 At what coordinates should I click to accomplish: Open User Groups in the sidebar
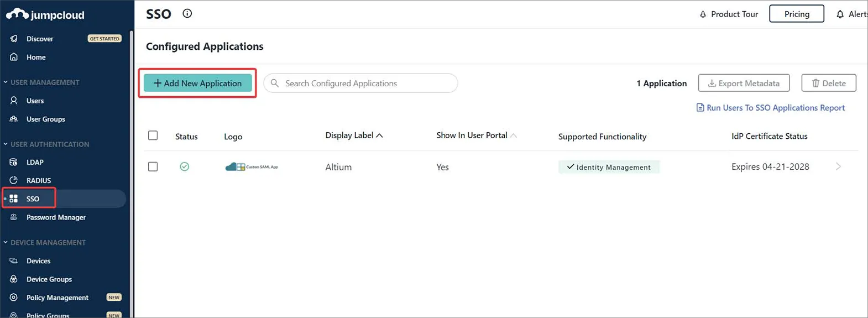click(45, 119)
